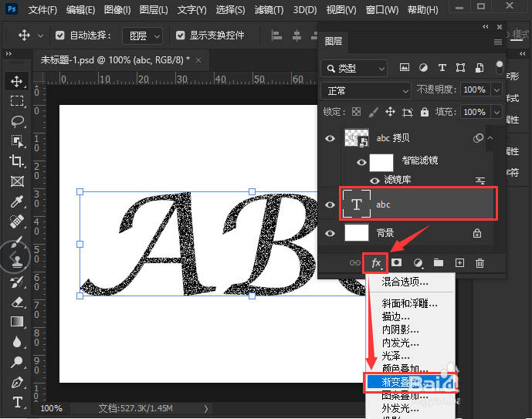532x419 pixels.
Task: Open the Move tool preset picker arrow
Action: [x=40, y=35]
